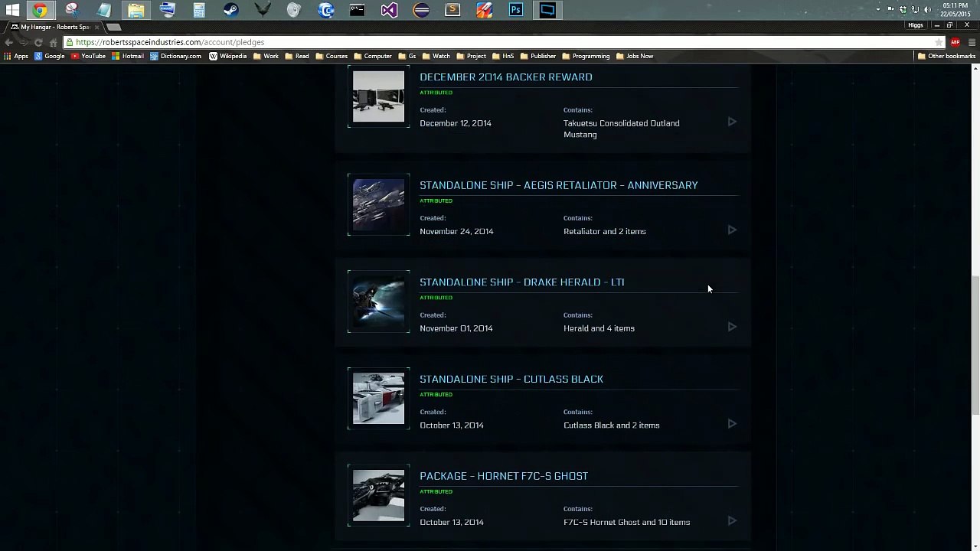This screenshot has width=980, height=551.
Task: Open the Standalone Ship Cutlass Black title
Action: (511, 379)
